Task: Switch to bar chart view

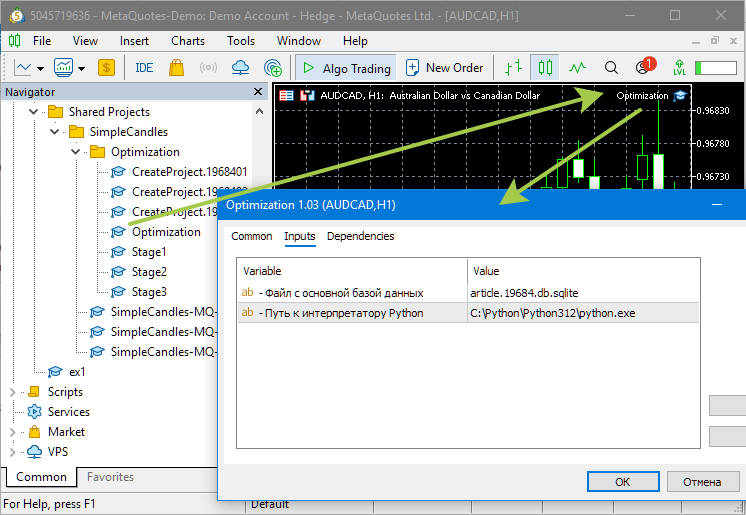Action: click(x=513, y=68)
